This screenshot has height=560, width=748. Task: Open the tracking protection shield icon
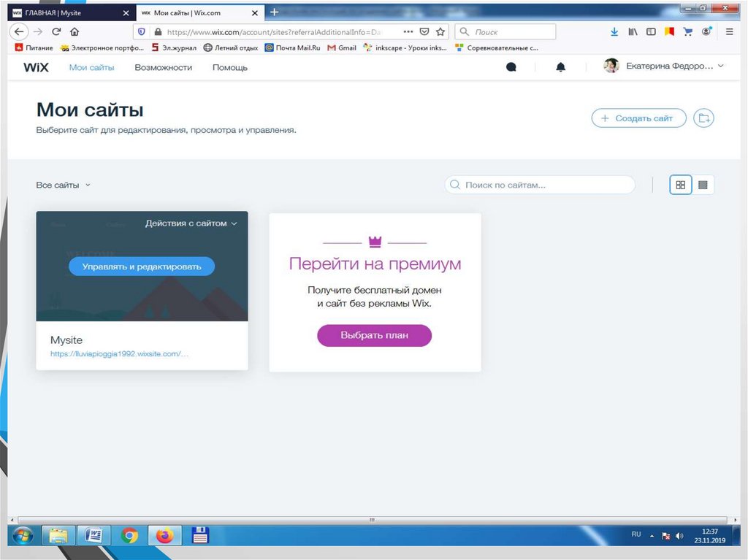pos(142,32)
